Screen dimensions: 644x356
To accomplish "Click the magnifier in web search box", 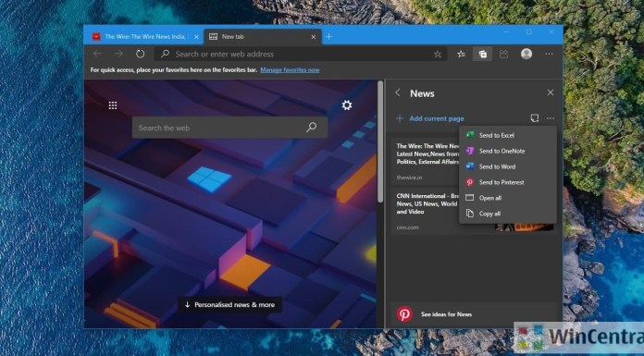I will [x=311, y=128].
